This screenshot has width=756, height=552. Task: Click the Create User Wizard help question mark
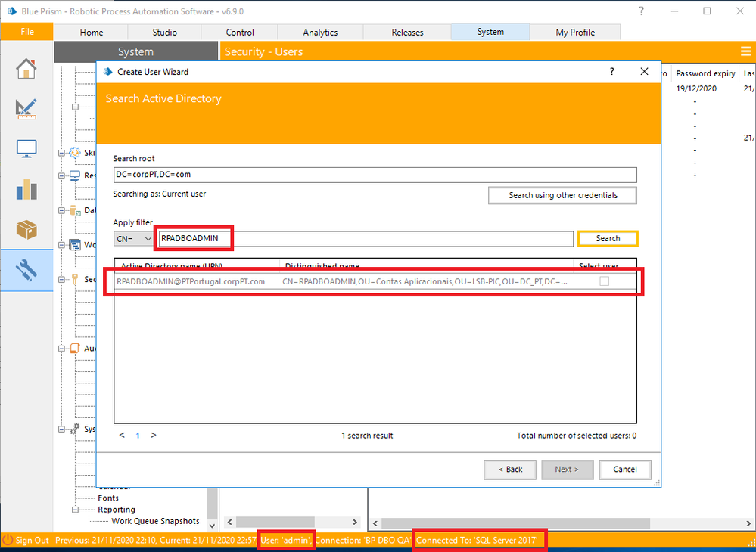tap(612, 71)
